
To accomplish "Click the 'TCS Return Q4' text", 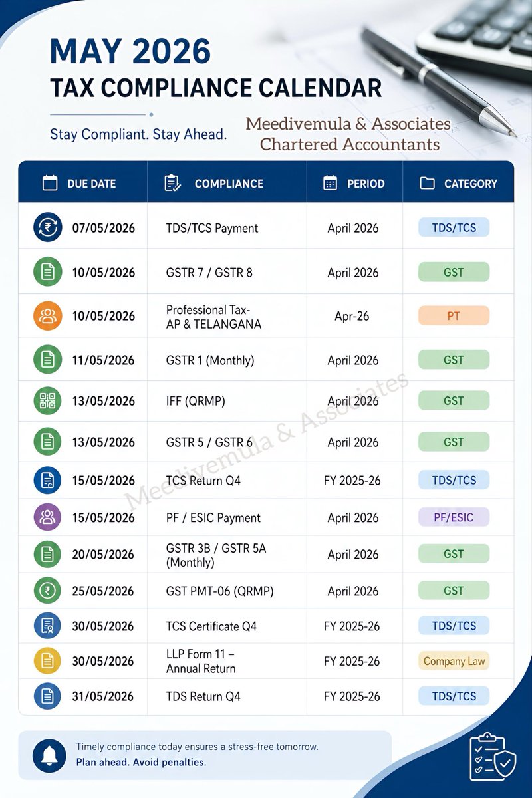I will 203,480.
